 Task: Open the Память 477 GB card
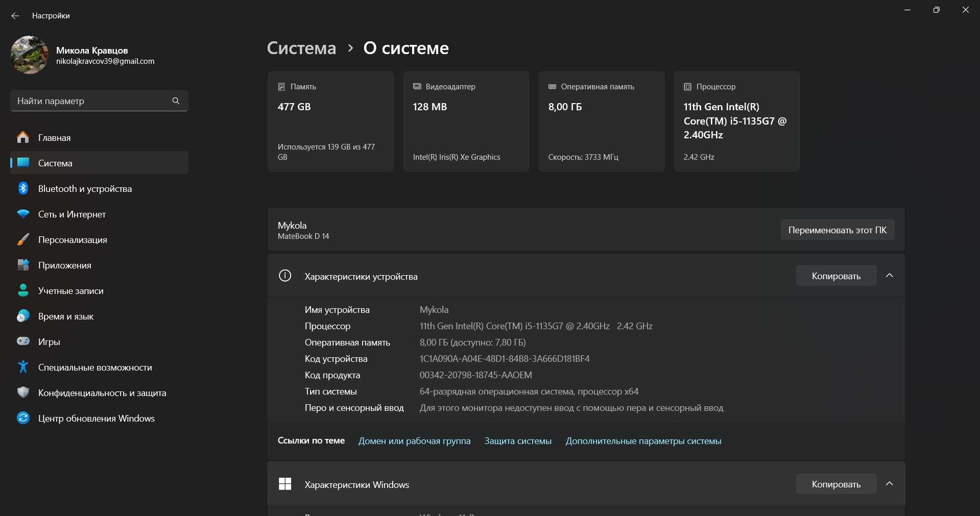[331, 121]
